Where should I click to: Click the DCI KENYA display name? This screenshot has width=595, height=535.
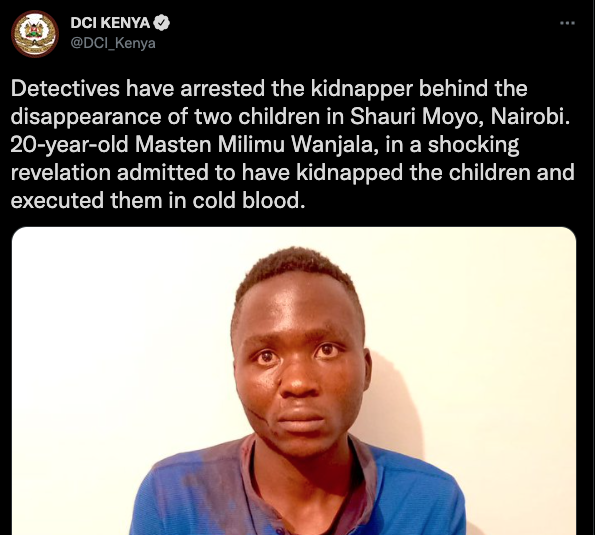(x=110, y=23)
